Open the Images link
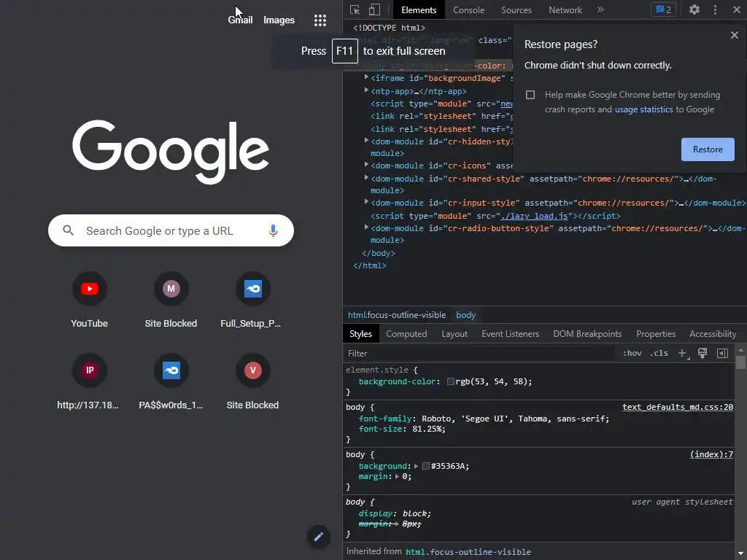This screenshot has width=747, height=560. [279, 20]
